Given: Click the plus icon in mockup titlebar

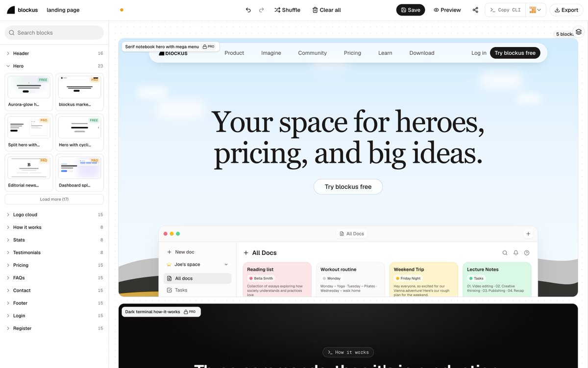Looking at the screenshot, I should point(528,234).
